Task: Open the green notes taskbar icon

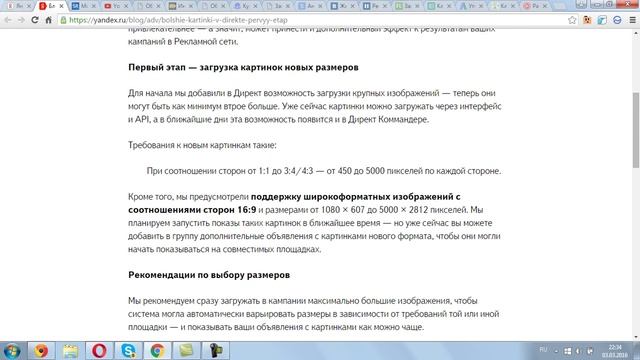Action: point(186,351)
